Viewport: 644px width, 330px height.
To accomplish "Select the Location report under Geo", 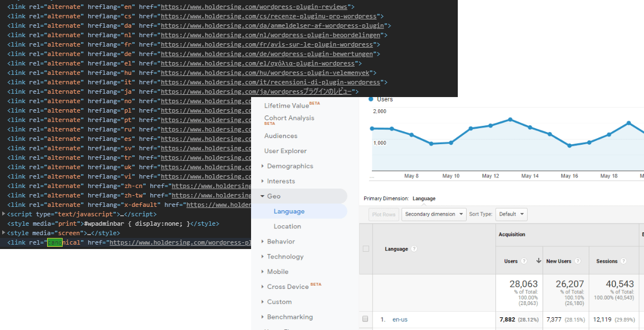I will pyautogui.click(x=287, y=226).
